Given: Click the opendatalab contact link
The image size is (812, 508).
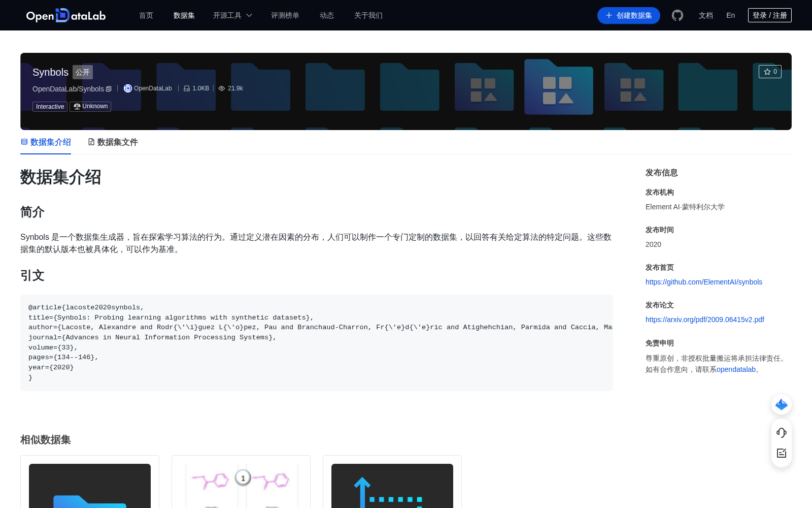Looking at the screenshot, I should coord(736,369).
